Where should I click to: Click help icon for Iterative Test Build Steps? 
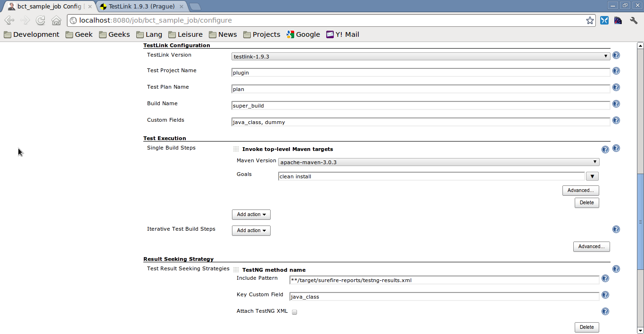[616, 229]
